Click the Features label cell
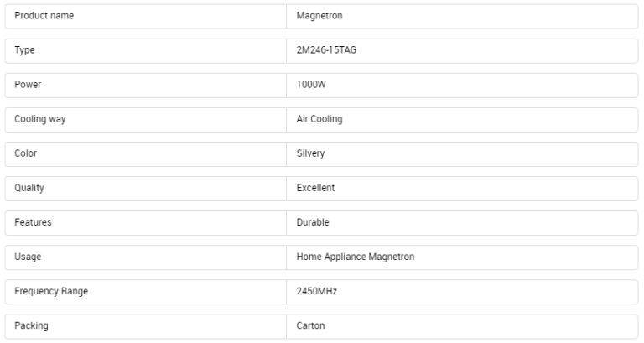This screenshot has height=343, width=644. coord(146,223)
